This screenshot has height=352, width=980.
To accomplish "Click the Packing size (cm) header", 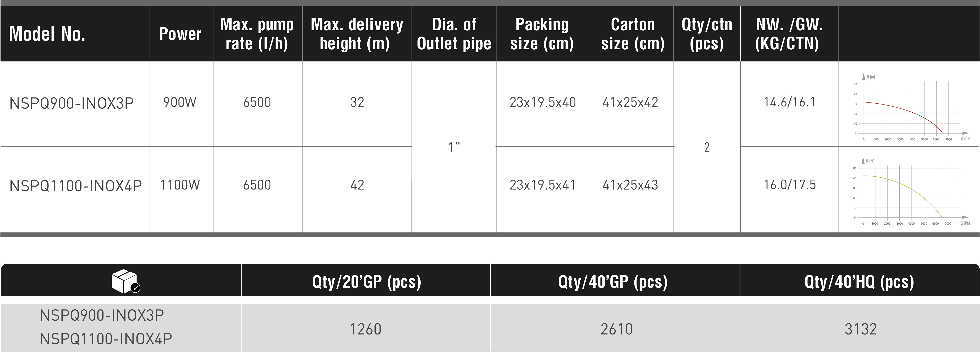I will tap(542, 34).
